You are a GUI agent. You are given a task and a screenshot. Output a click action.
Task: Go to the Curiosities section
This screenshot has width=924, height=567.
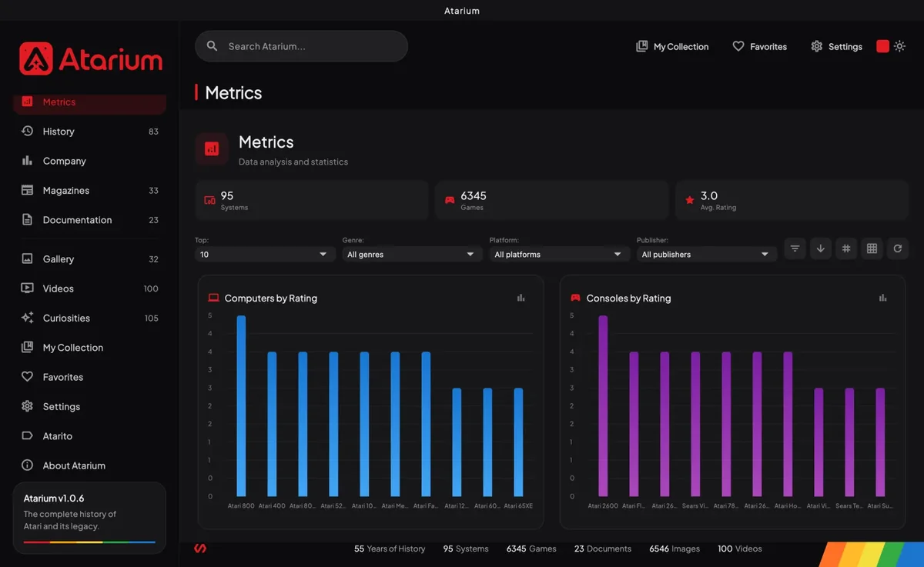point(89,318)
